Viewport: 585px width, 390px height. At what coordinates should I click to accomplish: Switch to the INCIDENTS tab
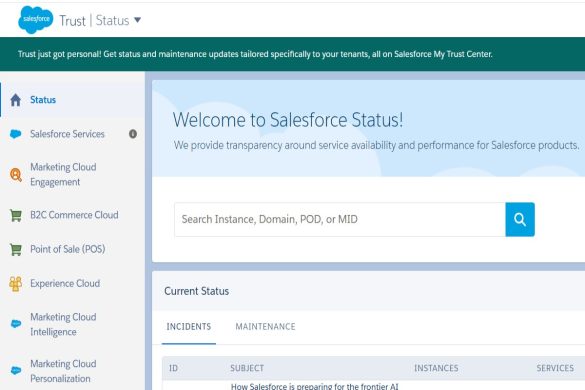click(189, 327)
